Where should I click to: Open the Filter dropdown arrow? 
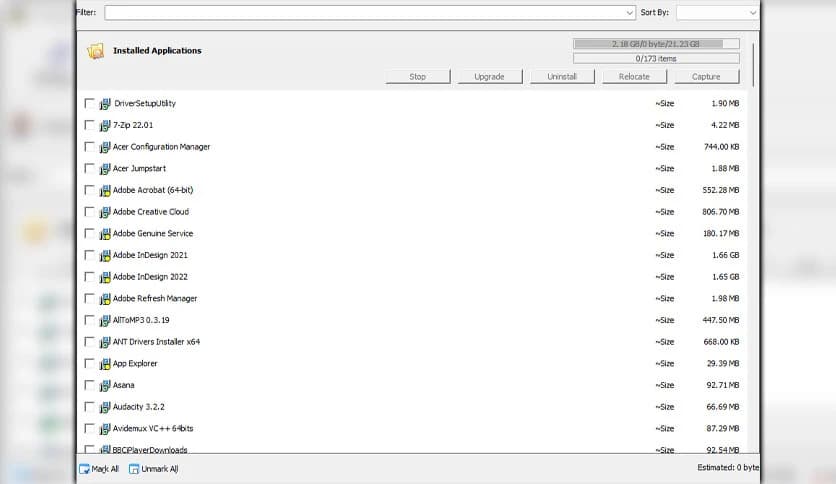point(629,13)
